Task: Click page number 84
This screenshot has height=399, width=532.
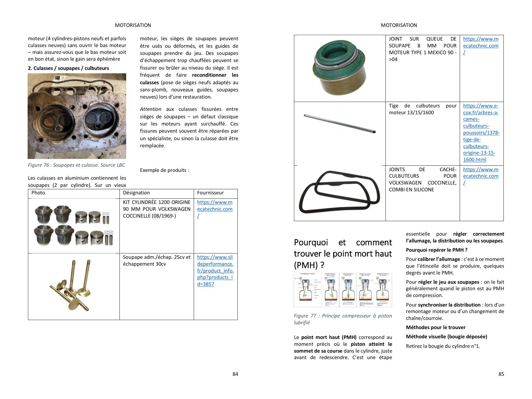Action: click(x=235, y=374)
